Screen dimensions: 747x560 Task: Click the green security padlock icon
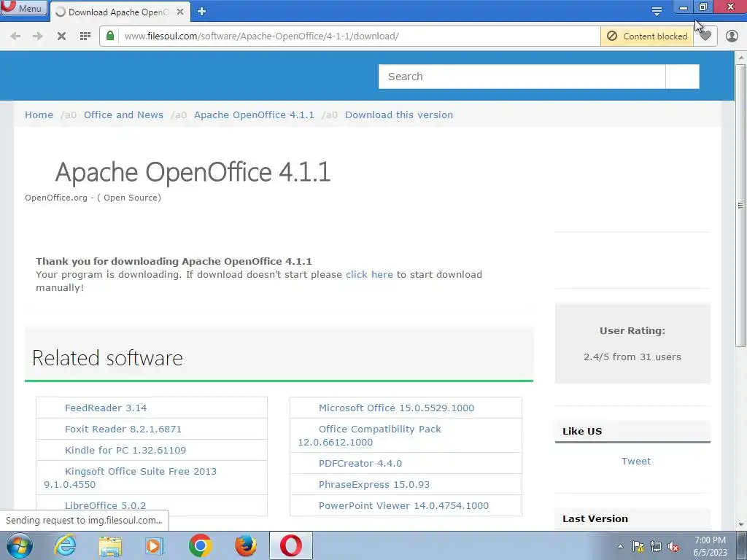coord(110,36)
